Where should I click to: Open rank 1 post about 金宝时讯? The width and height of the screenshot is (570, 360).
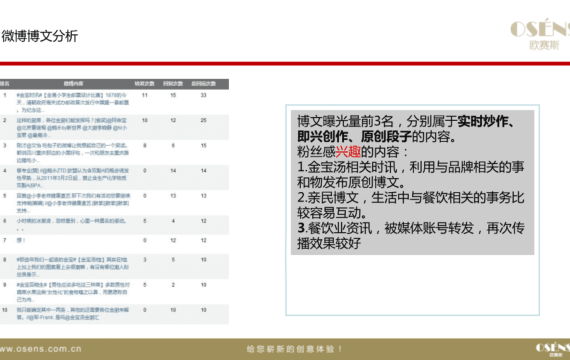pyautogui.click(x=73, y=103)
